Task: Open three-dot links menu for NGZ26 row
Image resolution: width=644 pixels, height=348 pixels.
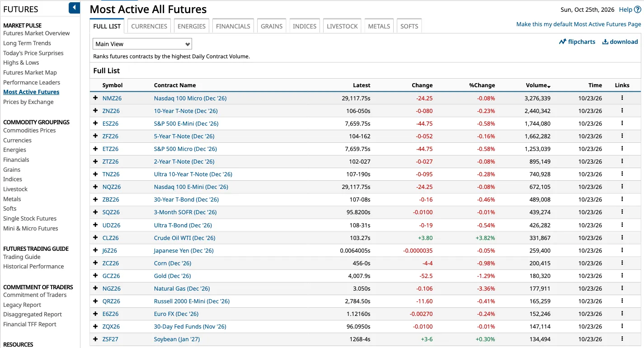Action: click(x=622, y=288)
